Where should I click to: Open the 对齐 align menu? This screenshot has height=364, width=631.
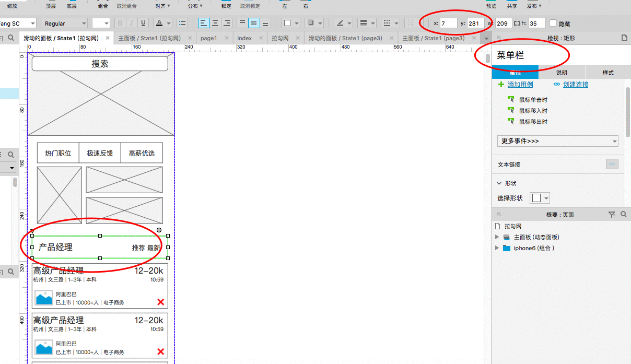coord(162,6)
